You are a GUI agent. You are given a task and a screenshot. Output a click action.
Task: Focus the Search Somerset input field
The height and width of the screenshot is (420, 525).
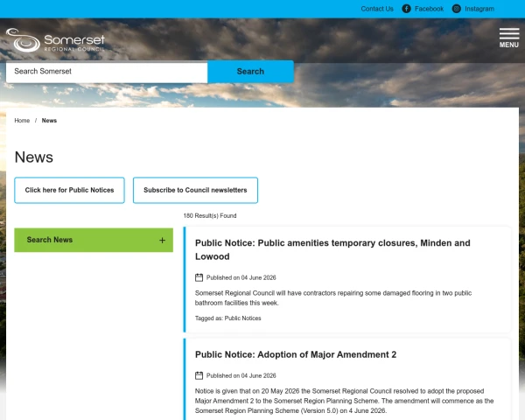pyautogui.click(x=107, y=72)
